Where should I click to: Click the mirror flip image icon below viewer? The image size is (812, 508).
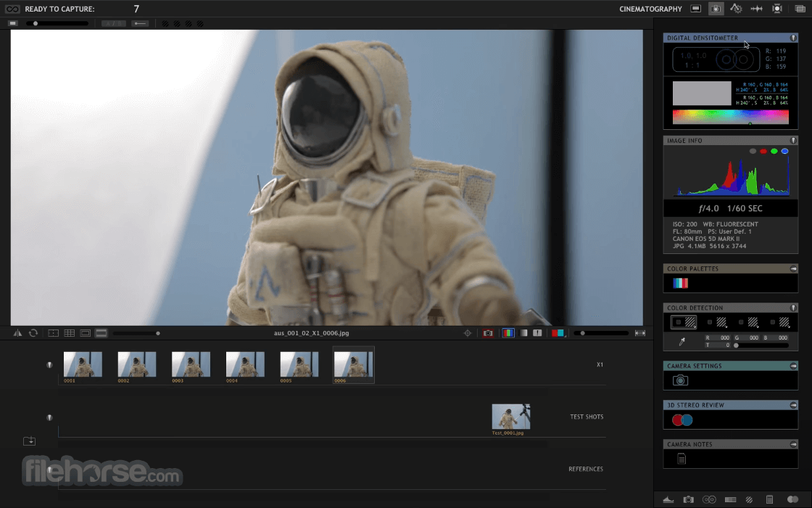click(17, 333)
